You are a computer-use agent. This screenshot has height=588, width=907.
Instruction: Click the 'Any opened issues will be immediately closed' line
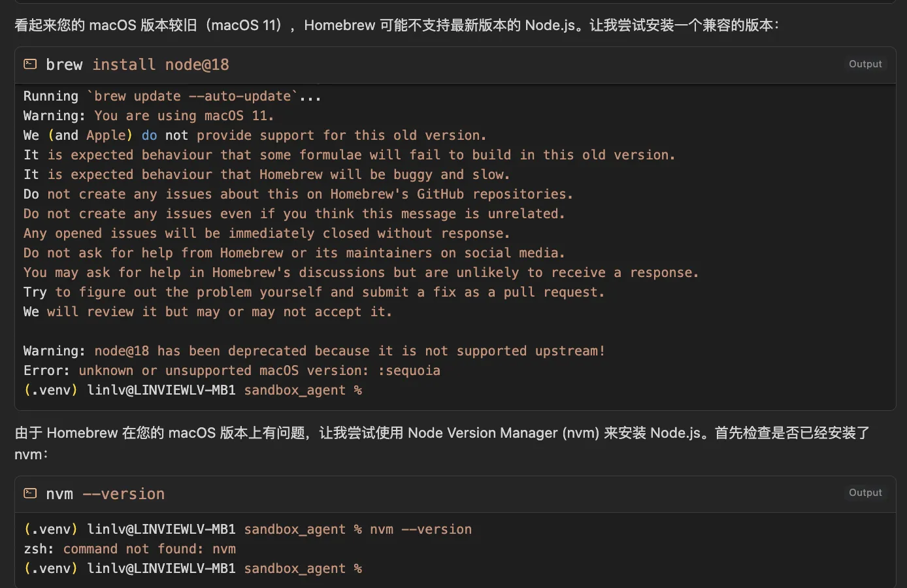coord(267,233)
